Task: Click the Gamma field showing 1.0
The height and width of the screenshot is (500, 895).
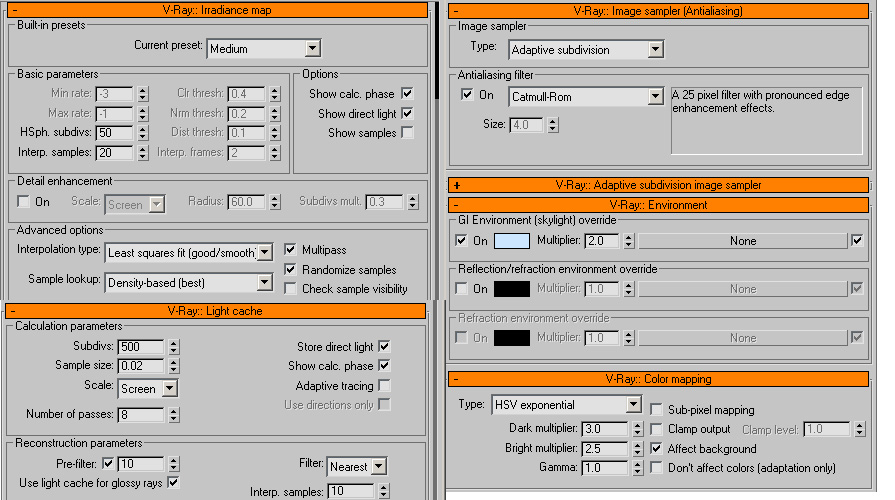Action: click(604, 468)
